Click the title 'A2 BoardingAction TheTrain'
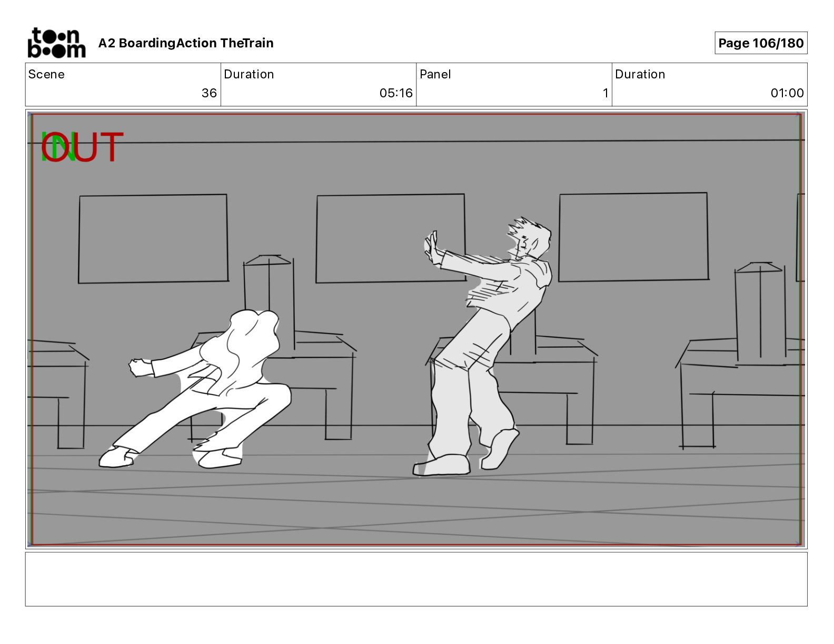This screenshot has width=834, height=644. (x=186, y=43)
